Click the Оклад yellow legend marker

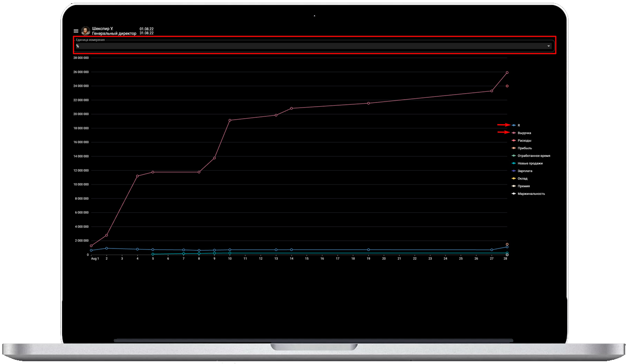coord(513,179)
